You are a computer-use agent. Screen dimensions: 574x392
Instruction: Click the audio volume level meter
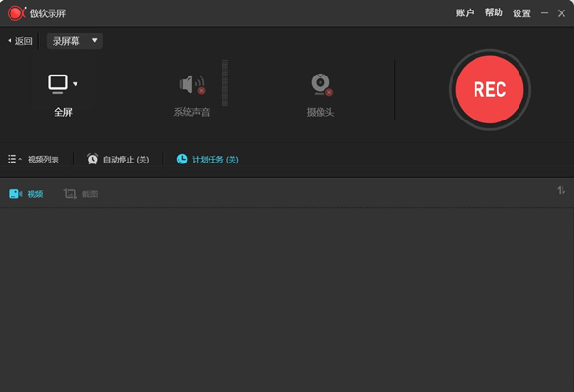tap(225, 83)
